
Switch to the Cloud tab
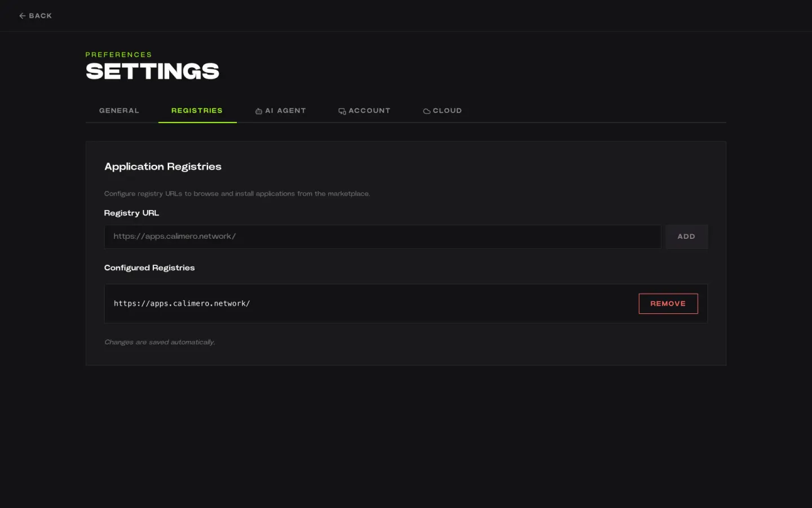[443, 111]
